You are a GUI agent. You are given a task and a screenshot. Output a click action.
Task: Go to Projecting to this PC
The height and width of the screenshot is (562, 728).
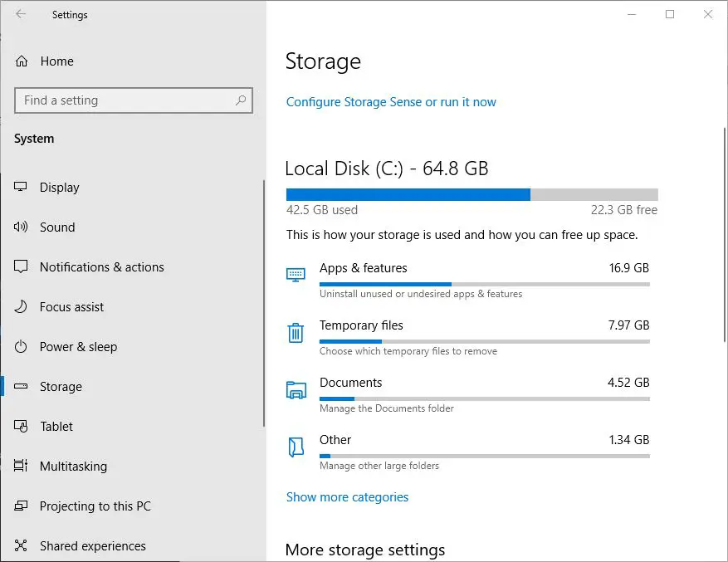95,506
